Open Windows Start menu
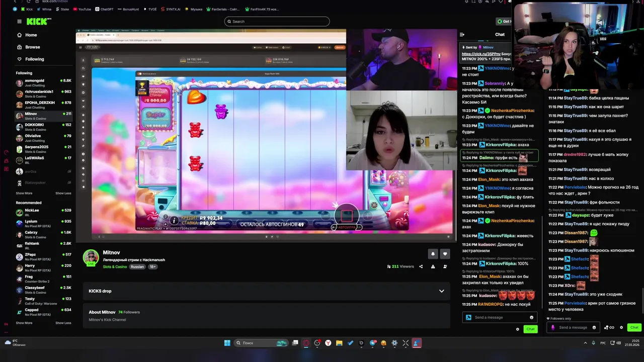 227,343
